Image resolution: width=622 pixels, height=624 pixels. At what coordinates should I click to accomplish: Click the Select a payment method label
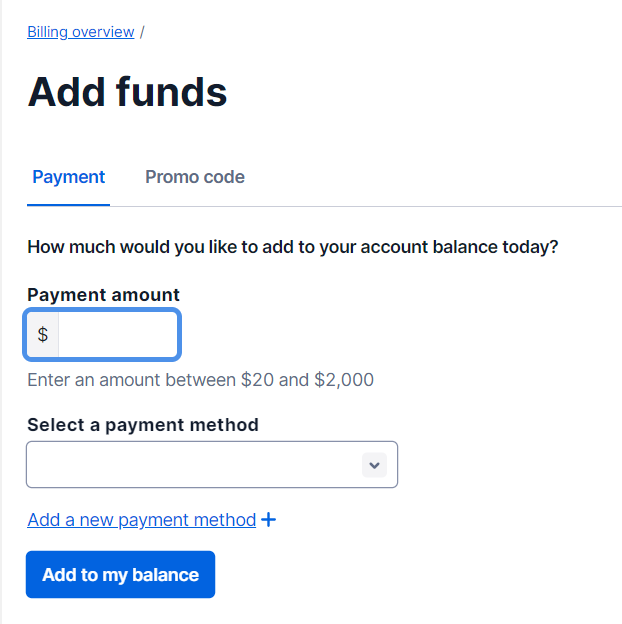143,425
